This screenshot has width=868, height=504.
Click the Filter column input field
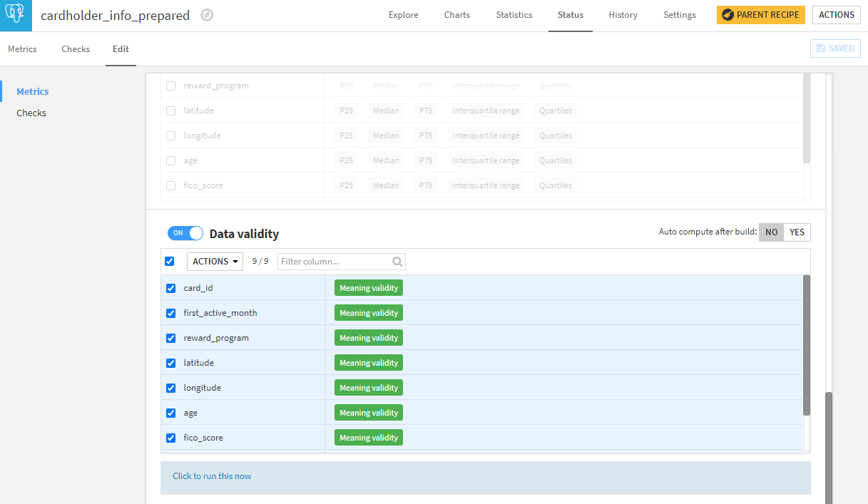(x=335, y=262)
